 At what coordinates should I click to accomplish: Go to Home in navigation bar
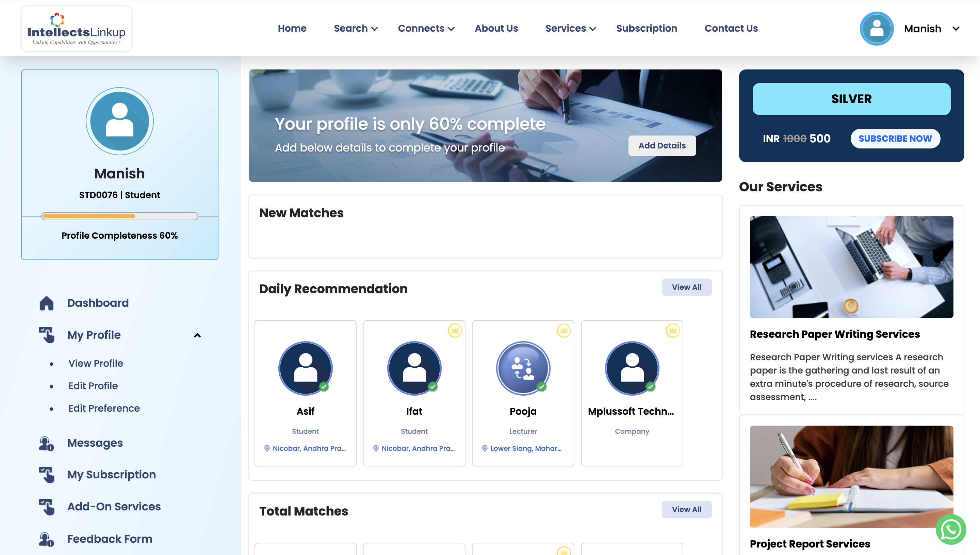292,29
